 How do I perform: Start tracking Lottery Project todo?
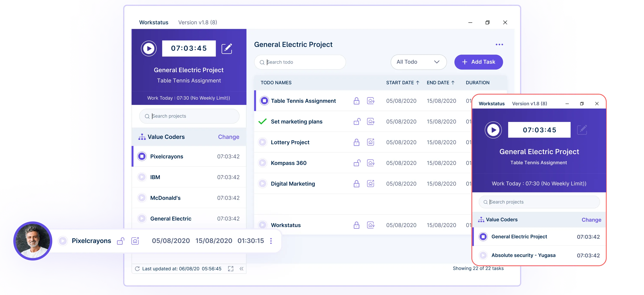263,142
